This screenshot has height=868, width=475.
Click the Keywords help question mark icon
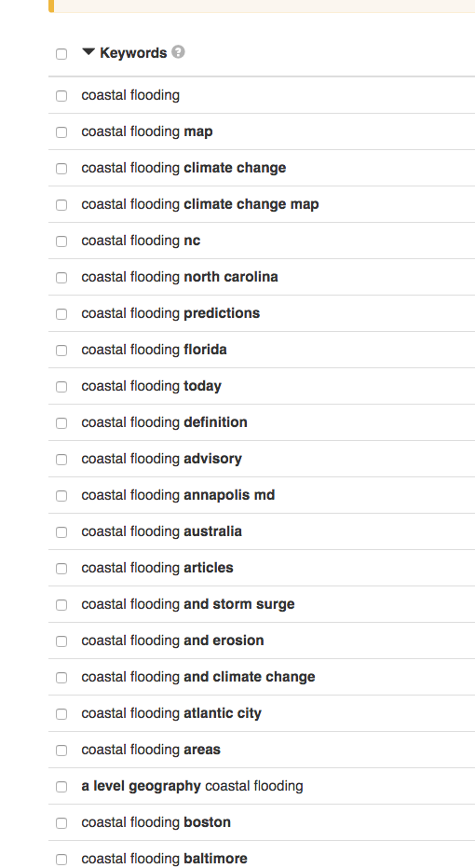[178, 52]
